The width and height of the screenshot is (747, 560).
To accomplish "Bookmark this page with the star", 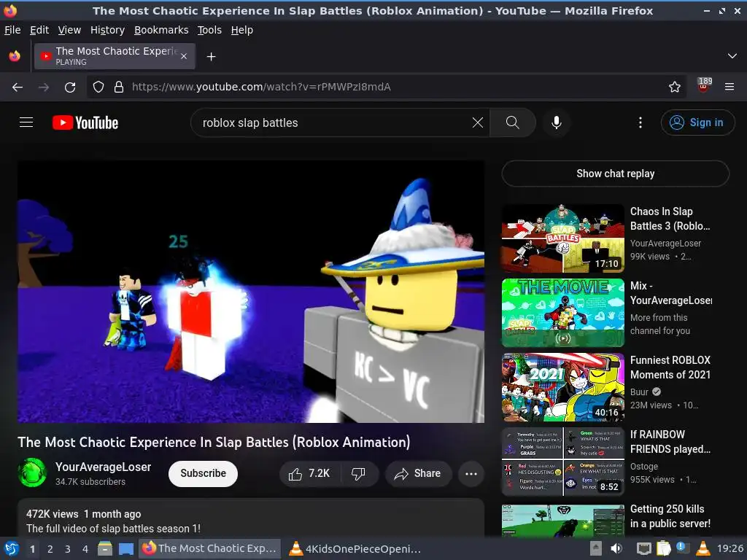I will (x=674, y=87).
